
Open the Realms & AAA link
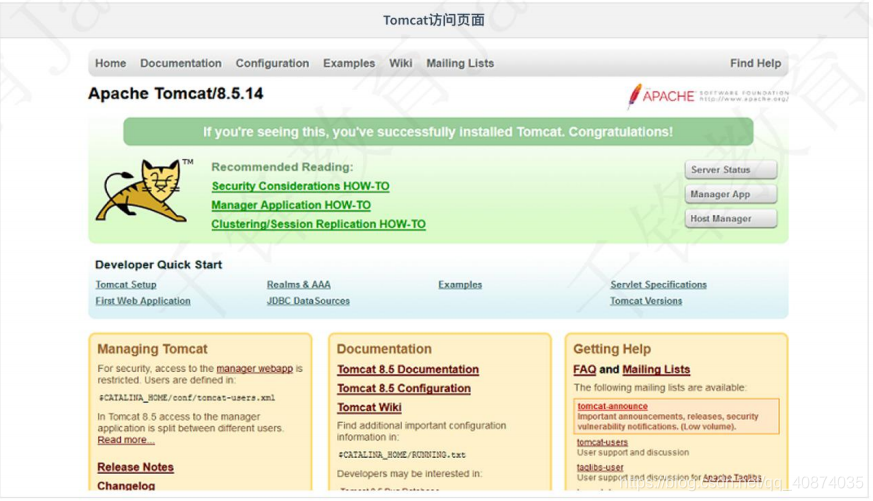coord(298,284)
